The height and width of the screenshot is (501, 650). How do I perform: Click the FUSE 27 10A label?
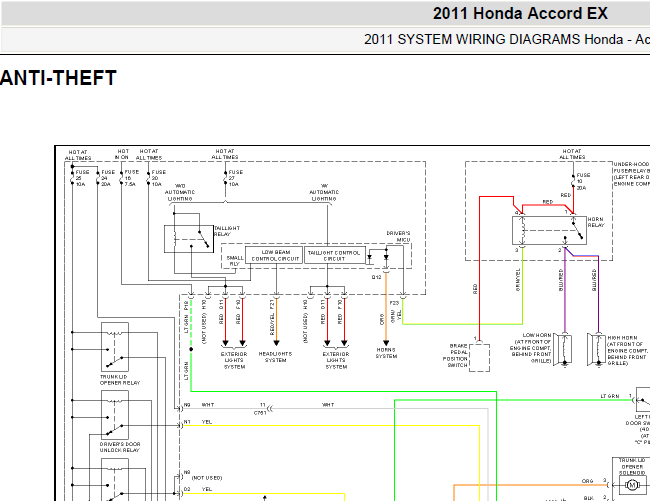(235, 178)
